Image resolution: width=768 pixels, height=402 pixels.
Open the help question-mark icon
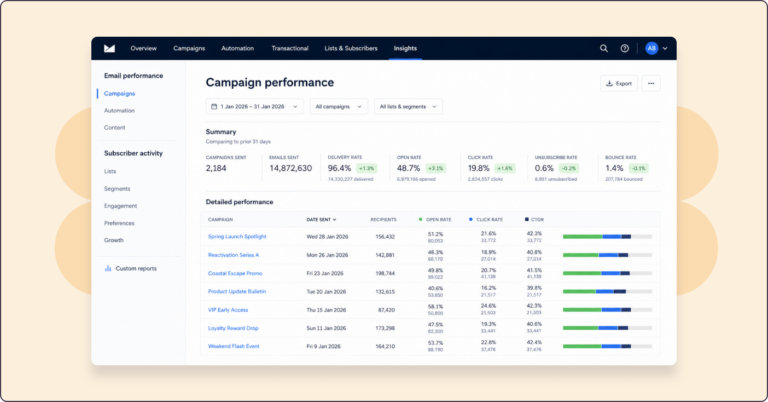[x=624, y=48]
